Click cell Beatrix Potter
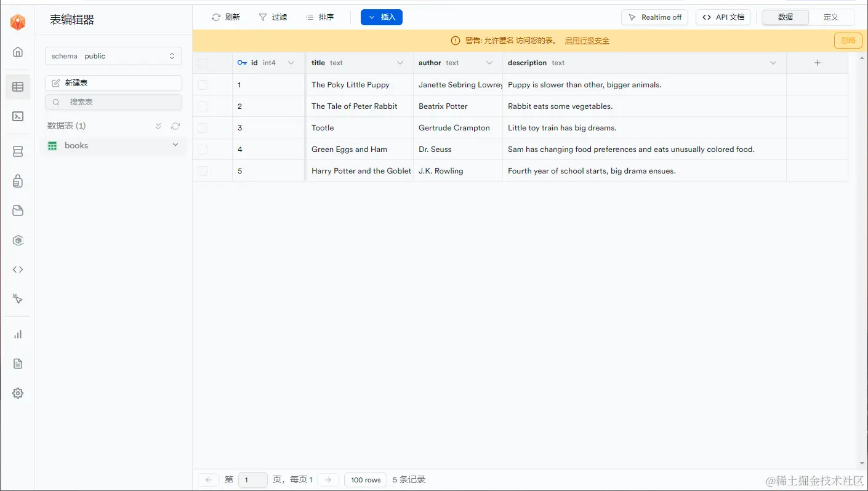868x491 pixels. pos(458,106)
